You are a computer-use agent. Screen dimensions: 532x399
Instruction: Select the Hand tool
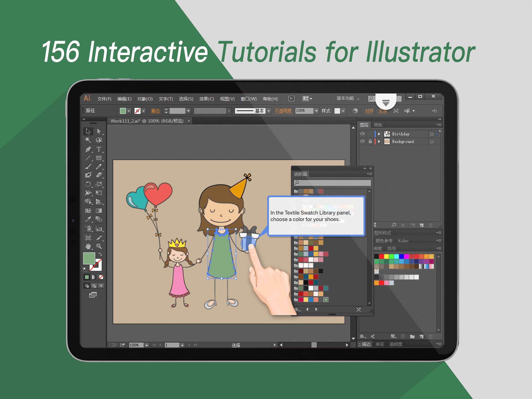(x=88, y=246)
